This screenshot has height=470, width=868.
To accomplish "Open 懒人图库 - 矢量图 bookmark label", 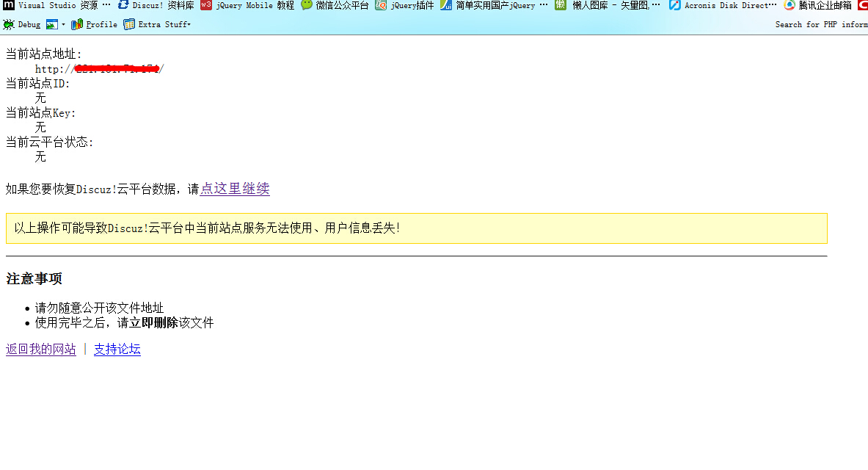I will coord(616,5).
